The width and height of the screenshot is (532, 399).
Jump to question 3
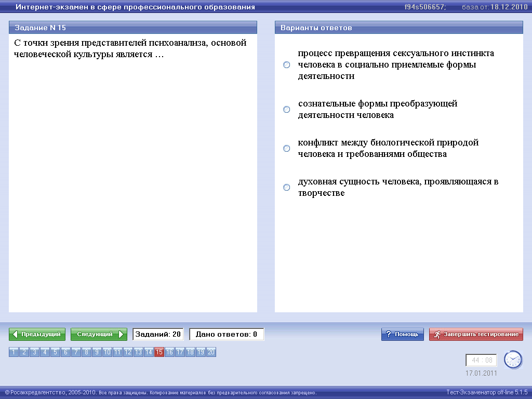[x=34, y=352]
